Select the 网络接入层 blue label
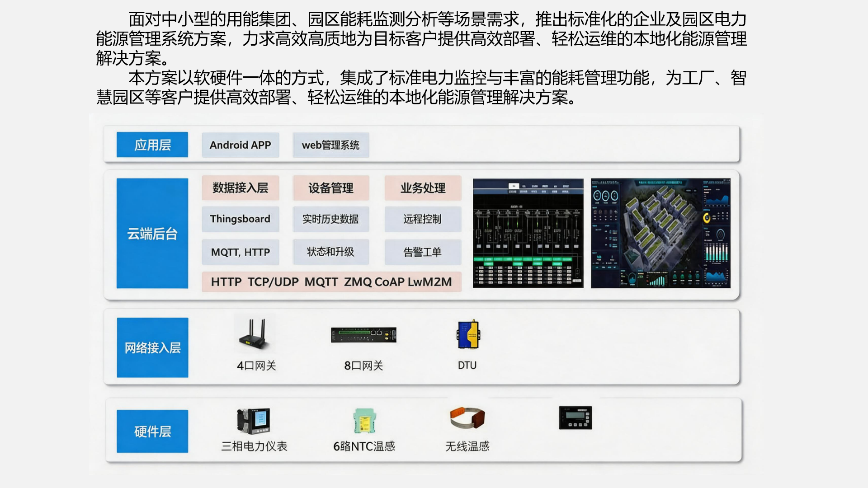 click(152, 347)
